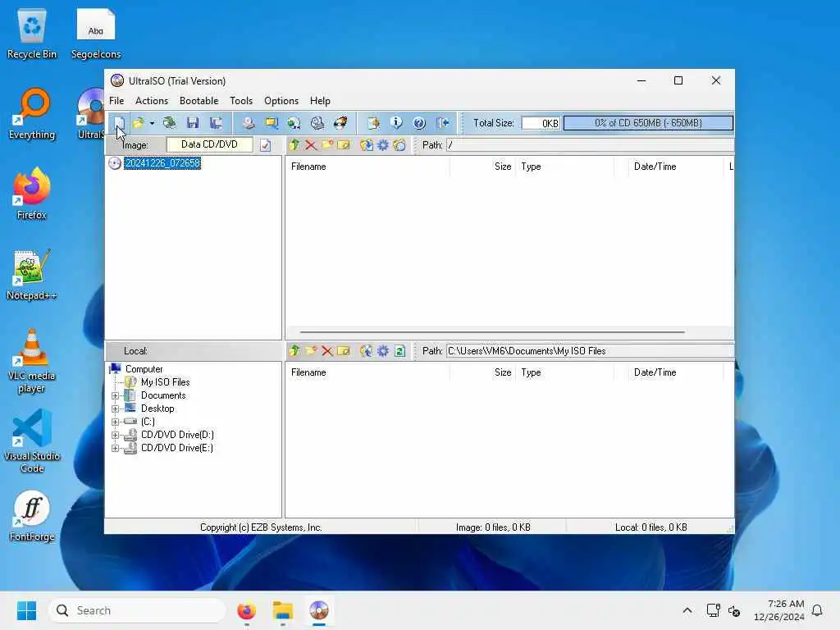Click New Folder icon in Image toolbar
The image size is (840, 630).
(327, 145)
